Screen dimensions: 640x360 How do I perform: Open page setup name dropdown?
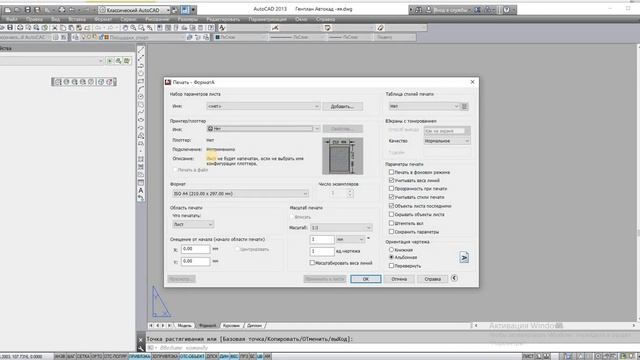pyautogui.click(x=263, y=106)
